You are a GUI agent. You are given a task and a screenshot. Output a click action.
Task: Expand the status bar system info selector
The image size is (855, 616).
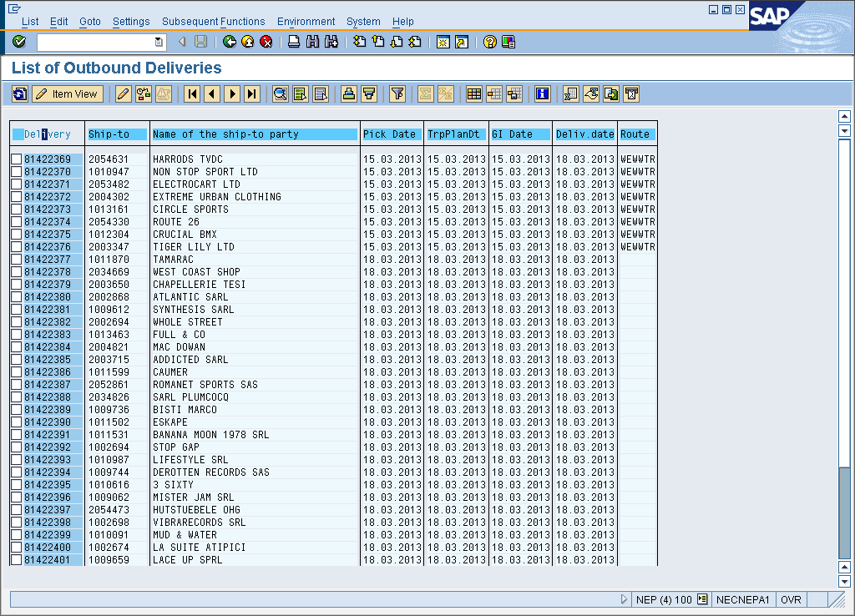(x=702, y=599)
